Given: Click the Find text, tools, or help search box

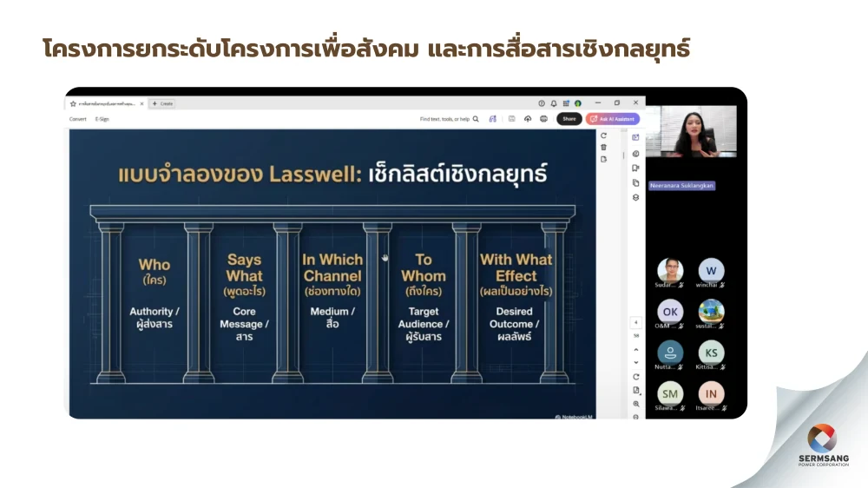Looking at the screenshot, I should [449, 119].
